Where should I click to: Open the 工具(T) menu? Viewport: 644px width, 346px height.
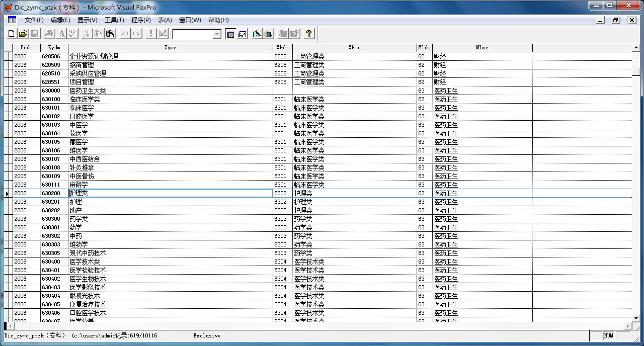pos(114,20)
